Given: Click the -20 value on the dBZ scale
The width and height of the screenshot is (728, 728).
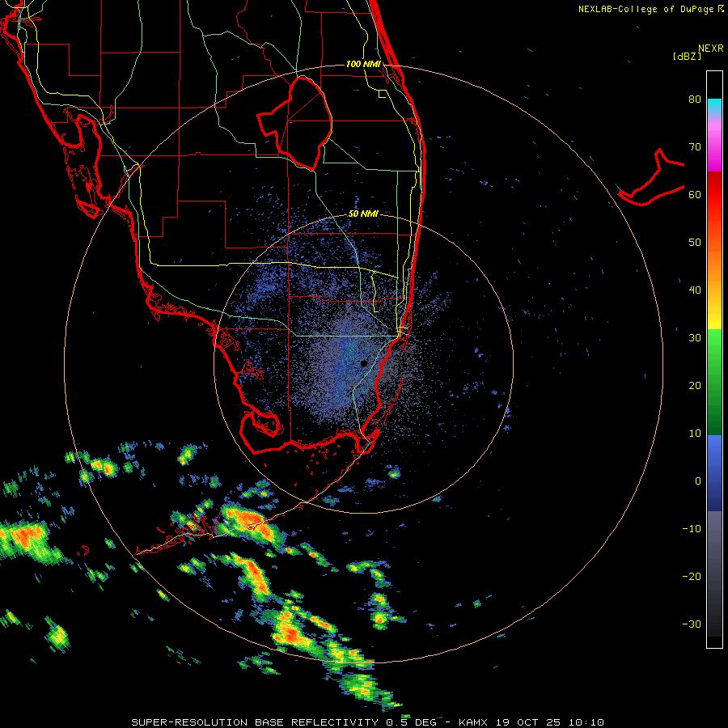Looking at the screenshot, I should (692, 577).
